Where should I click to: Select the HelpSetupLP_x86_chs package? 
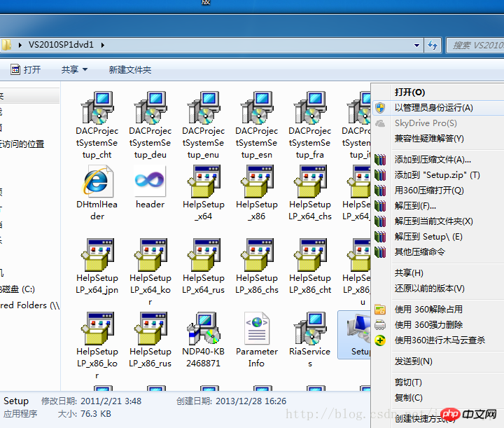(256, 255)
